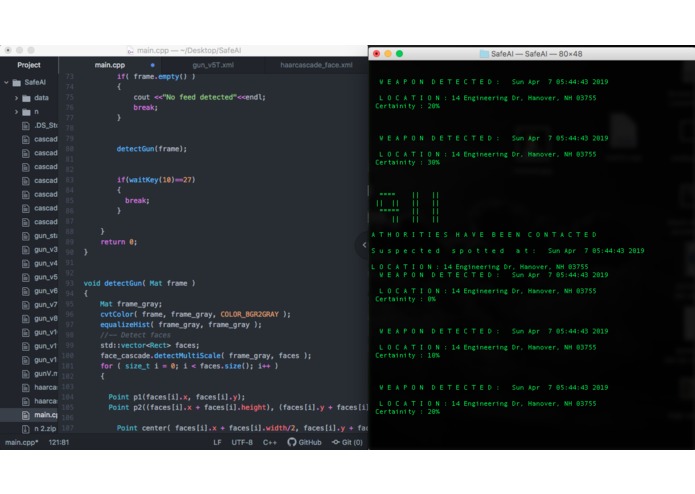The width and height of the screenshot is (695, 494).
Task: Click line number 93 in gutter
Action: click(x=69, y=283)
